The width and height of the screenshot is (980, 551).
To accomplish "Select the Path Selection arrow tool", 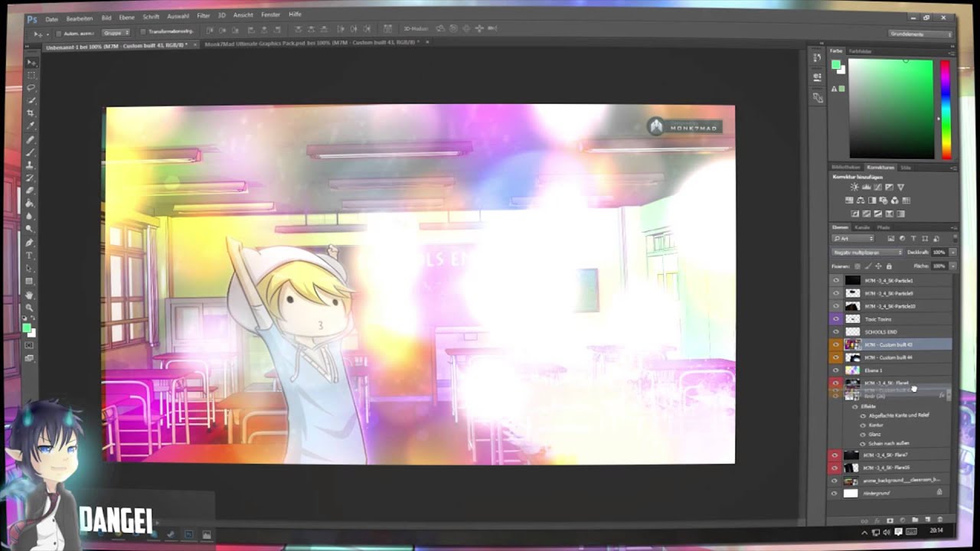I will coord(31,268).
